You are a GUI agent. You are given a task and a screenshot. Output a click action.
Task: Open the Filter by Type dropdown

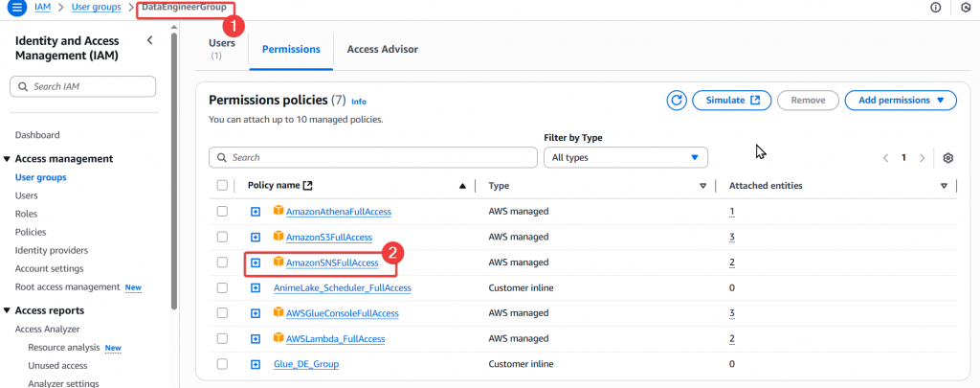point(625,157)
